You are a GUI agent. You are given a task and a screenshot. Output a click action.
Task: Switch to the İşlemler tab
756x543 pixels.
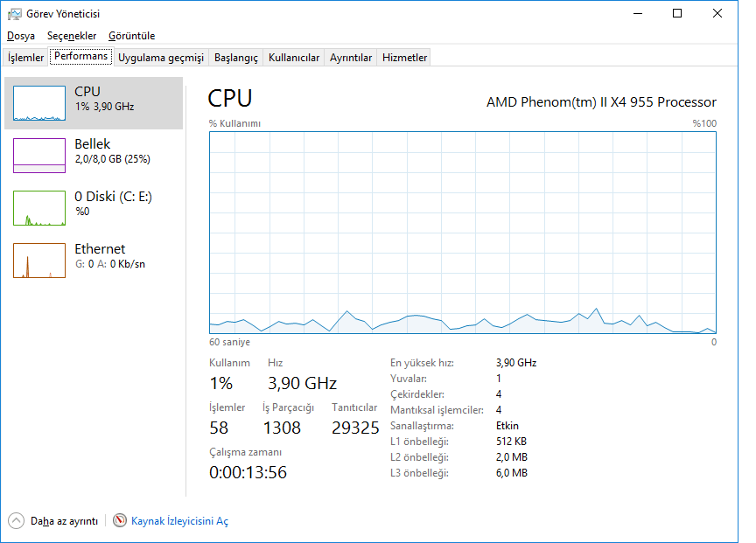[x=26, y=58]
